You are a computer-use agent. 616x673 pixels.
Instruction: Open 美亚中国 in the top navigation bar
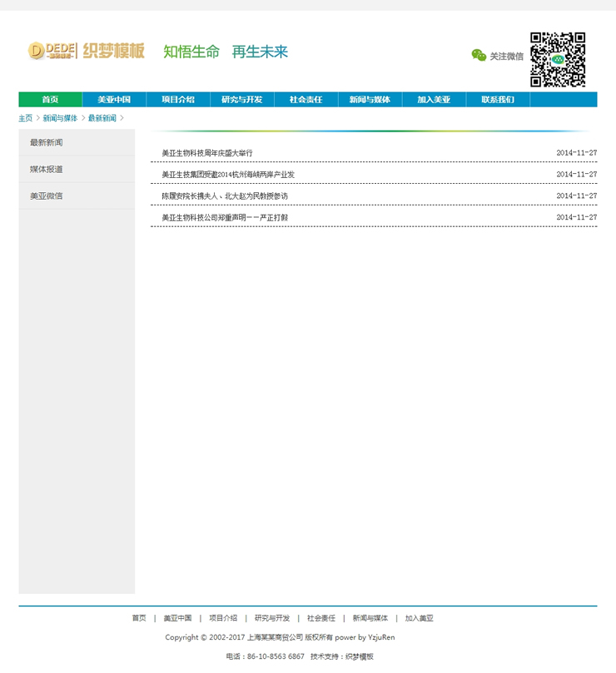[x=114, y=100]
